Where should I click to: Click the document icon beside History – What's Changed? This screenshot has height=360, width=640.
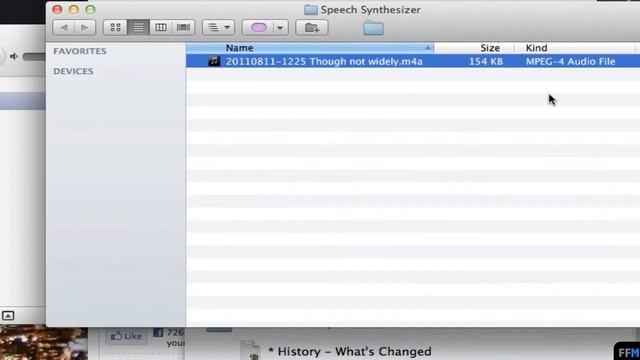[250, 350]
